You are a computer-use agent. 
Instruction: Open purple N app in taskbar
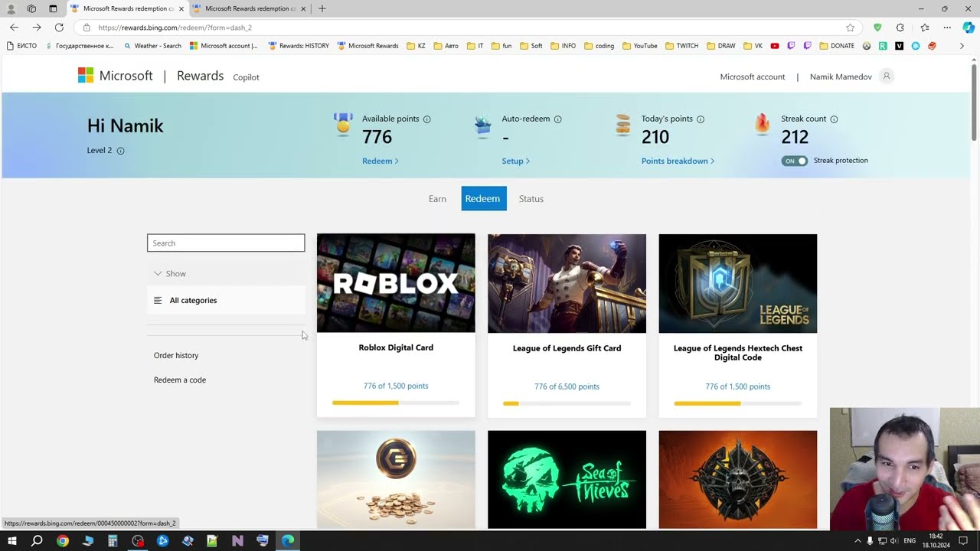pos(237,541)
